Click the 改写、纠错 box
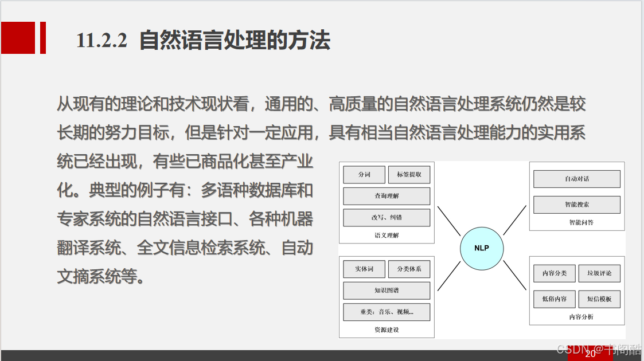 tap(387, 217)
